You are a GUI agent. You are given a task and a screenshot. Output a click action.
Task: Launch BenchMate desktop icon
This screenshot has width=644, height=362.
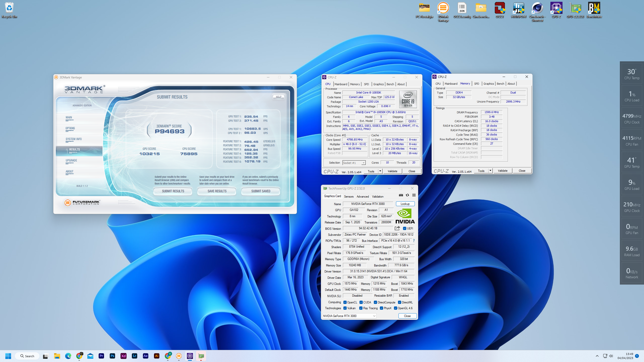pos(594,10)
